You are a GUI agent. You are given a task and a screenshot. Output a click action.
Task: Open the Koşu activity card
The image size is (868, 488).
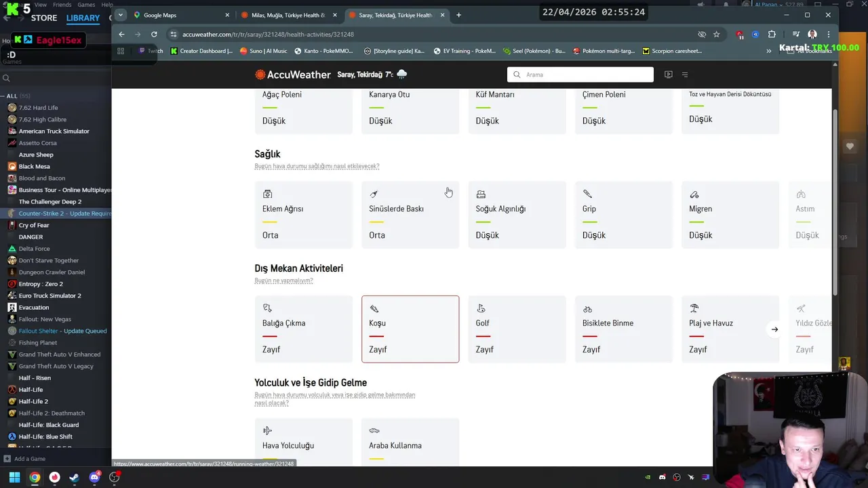410,329
